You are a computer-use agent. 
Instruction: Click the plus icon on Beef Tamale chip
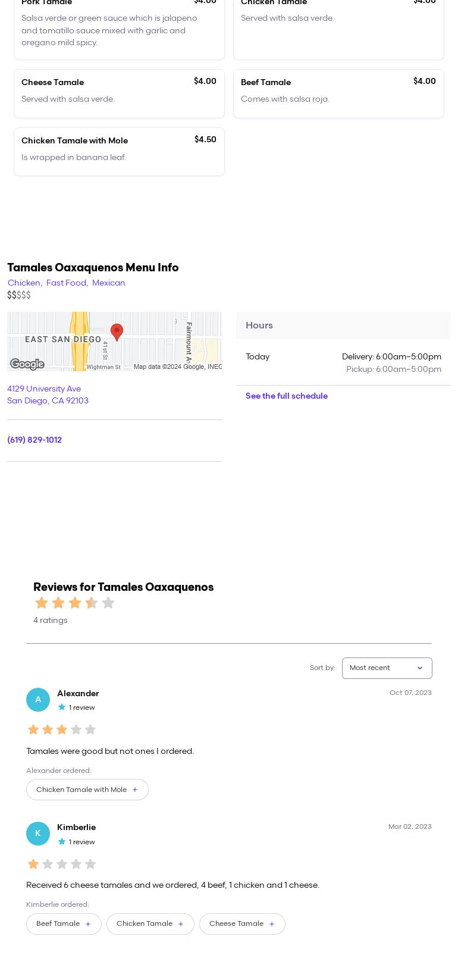(x=88, y=924)
